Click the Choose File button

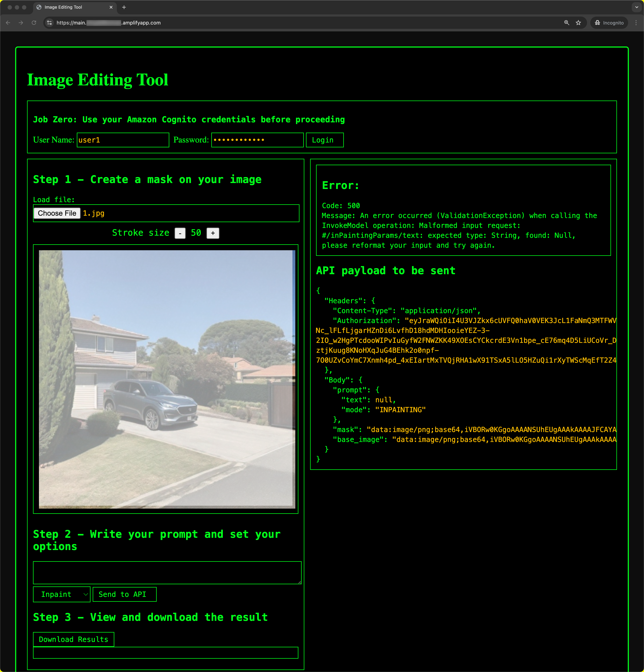[57, 213]
